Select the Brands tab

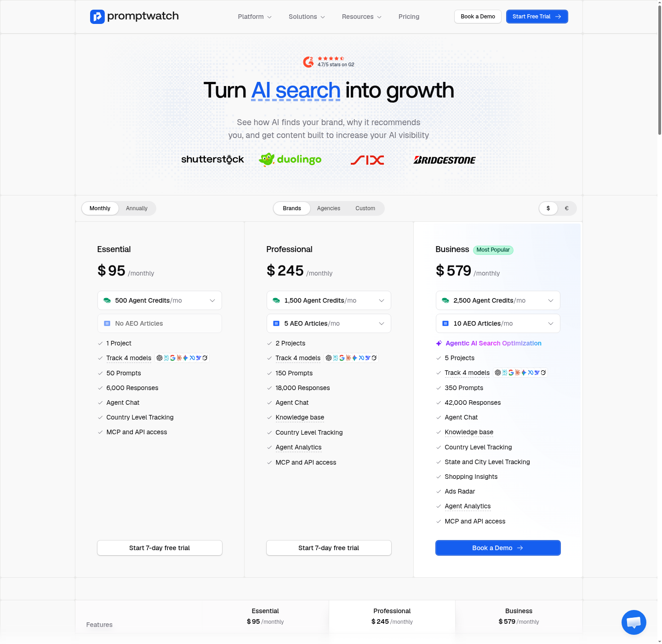pyautogui.click(x=292, y=208)
